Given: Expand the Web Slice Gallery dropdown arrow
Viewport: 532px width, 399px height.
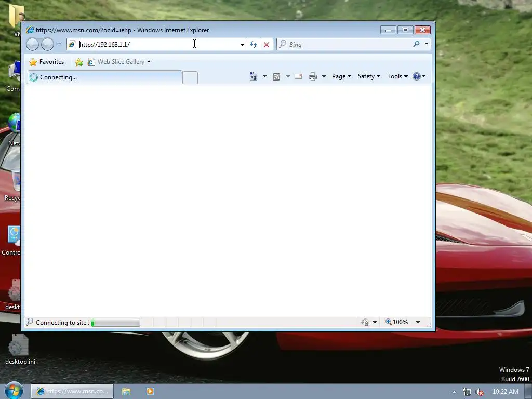Looking at the screenshot, I should click(149, 62).
